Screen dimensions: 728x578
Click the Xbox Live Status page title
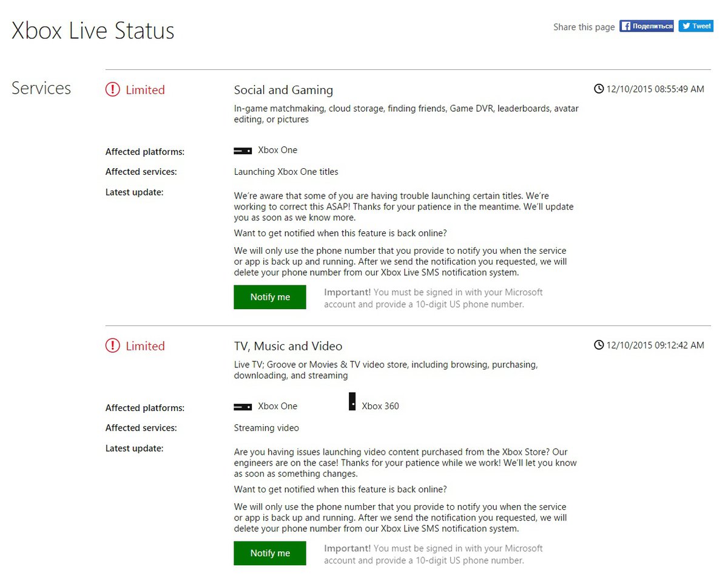point(93,31)
